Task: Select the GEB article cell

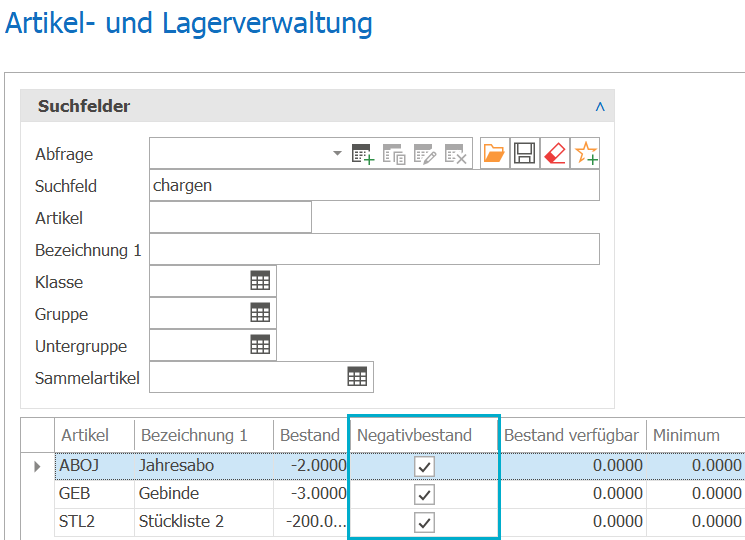Action: click(94, 494)
